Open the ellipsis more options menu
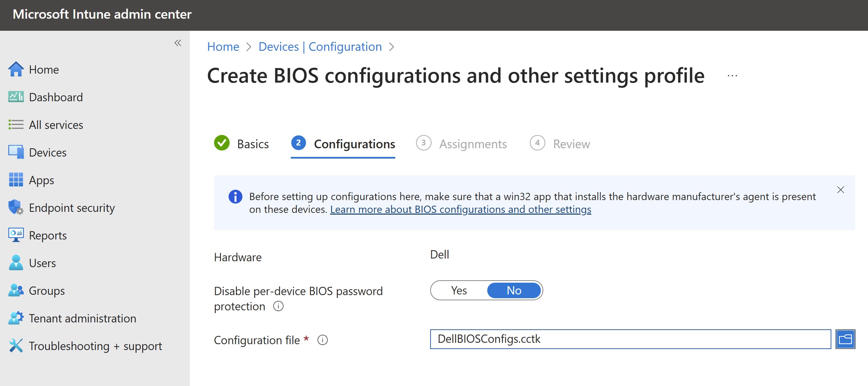The width and height of the screenshot is (868, 386). pyautogui.click(x=732, y=76)
